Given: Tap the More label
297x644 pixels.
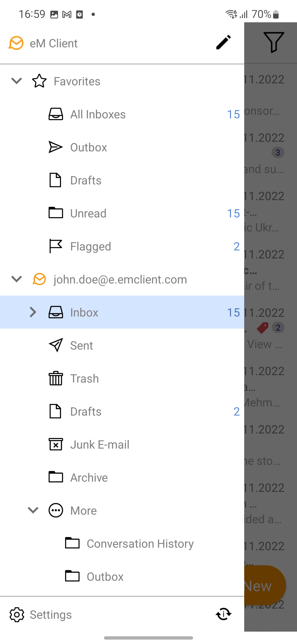Looking at the screenshot, I should [84, 511].
